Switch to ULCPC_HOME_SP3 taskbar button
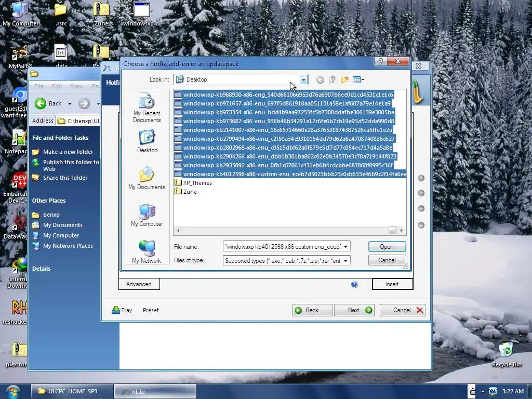Viewport: 532px width, 399px height. tap(72, 391)
